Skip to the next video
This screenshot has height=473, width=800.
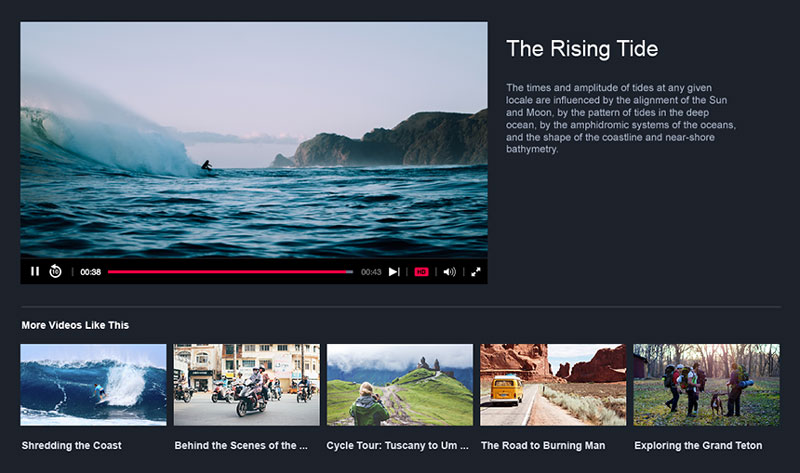[394, 272]
